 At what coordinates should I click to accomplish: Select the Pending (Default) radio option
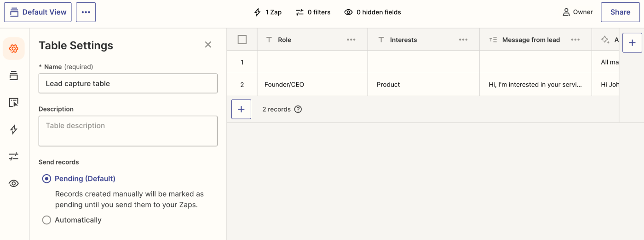click(x=46, y=179)
